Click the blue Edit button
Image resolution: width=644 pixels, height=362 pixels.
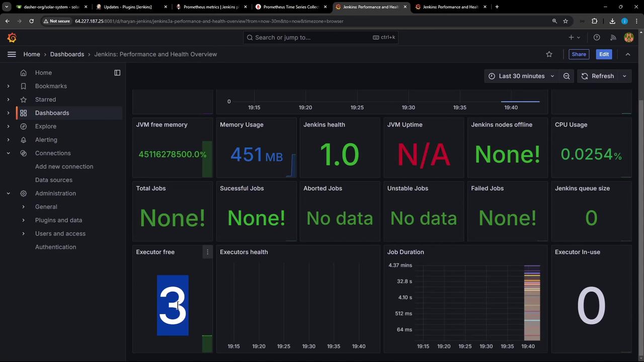[604, 54]
